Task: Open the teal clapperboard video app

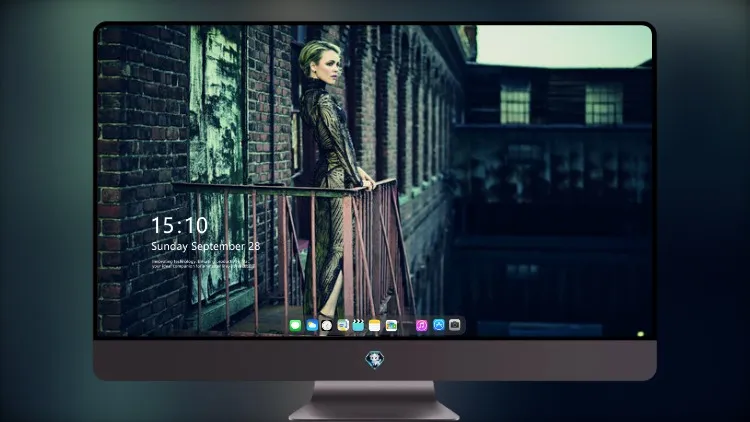Action: pos(358,326)
